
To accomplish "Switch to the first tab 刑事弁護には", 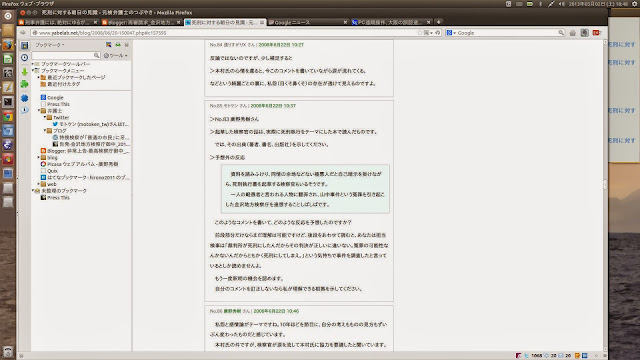I will 58,22.
